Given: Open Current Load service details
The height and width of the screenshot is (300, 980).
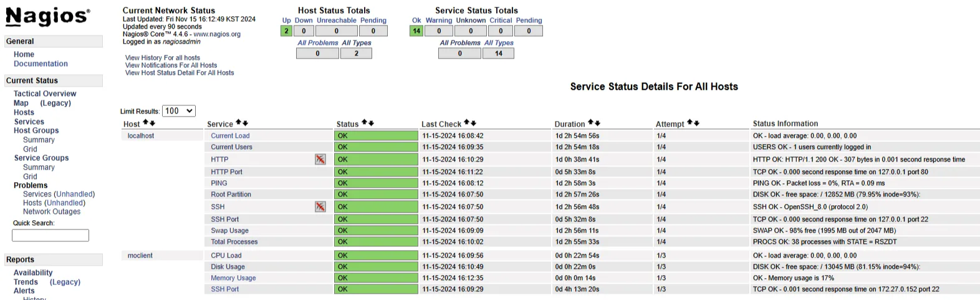Looking at the screenshot, I should pyautogui.click(x=230, y=135).
